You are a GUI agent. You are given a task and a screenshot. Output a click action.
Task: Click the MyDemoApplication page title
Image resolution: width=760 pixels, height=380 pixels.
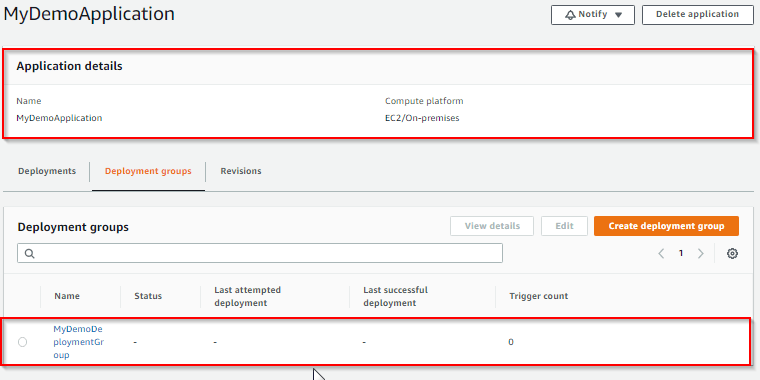89,14
